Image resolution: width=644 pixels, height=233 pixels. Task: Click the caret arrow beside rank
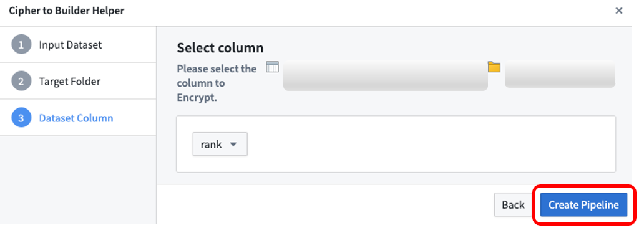(x=233, y=145)
